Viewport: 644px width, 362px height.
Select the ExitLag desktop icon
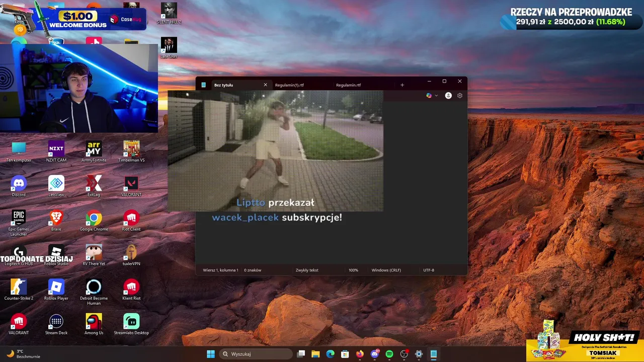coord(94,186)
